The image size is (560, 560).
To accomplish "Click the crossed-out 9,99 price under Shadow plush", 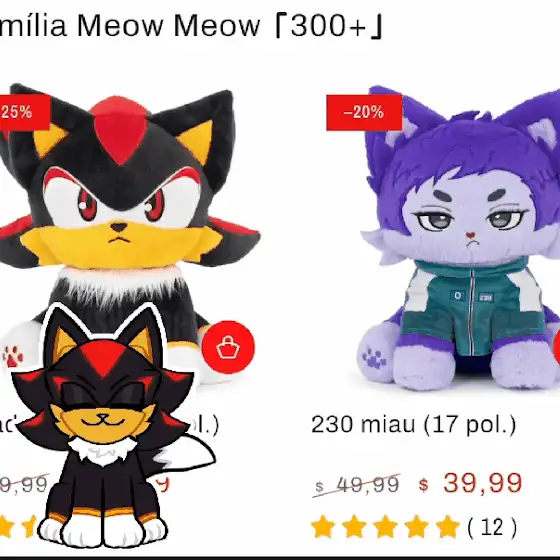I will 24,484.
